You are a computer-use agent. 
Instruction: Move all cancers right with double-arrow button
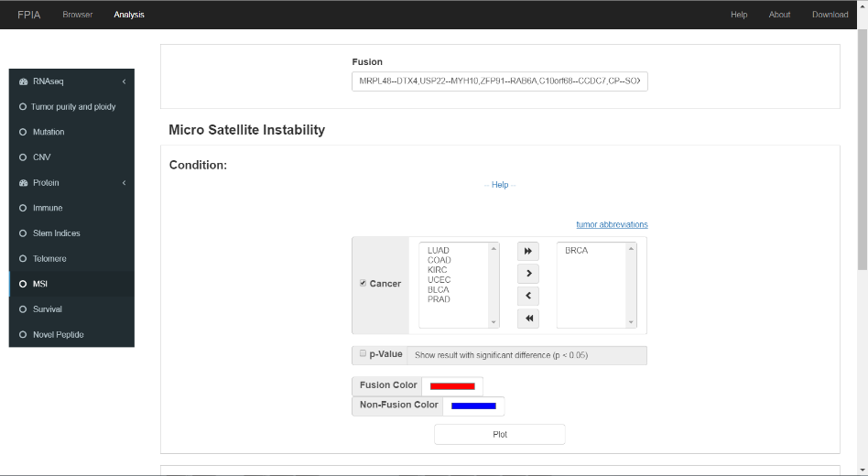[x=528, y=251]
